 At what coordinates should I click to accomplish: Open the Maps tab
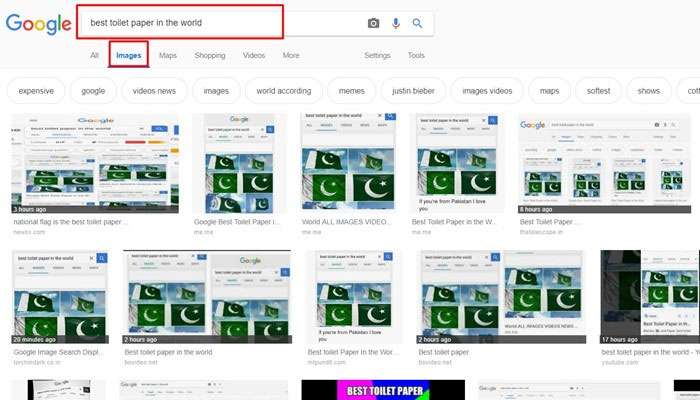click(168, 55)
